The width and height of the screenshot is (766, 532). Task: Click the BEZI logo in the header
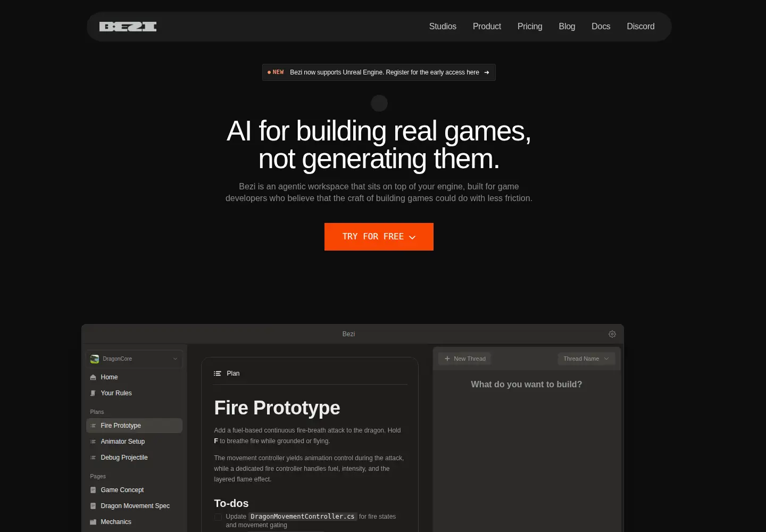point(128,27)
